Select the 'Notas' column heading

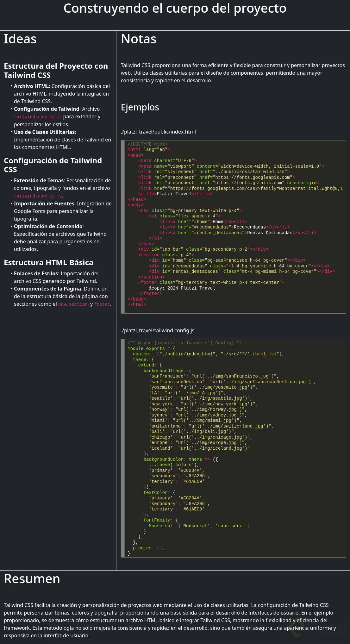(x=139, y=39)
